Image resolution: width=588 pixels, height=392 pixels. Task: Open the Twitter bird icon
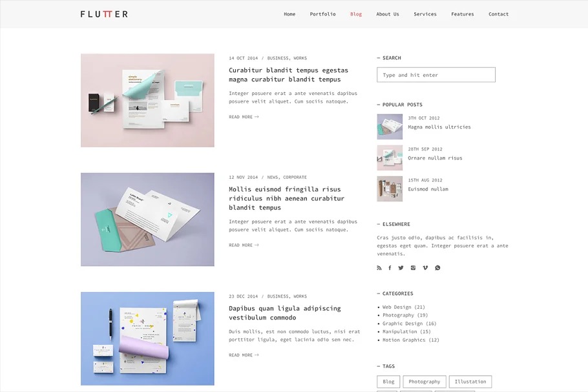pyautogui.click(x=401, y=267)
